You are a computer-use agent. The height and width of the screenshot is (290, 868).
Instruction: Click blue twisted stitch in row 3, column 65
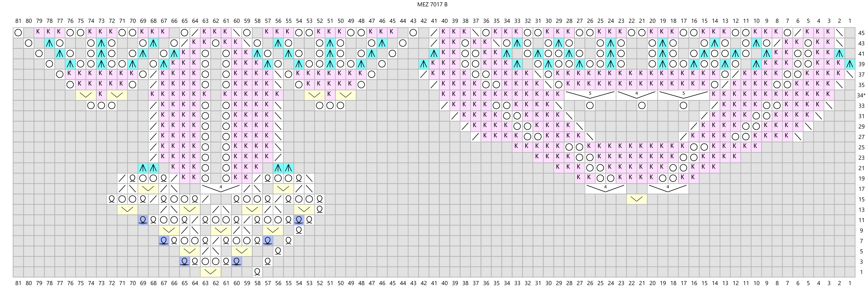pos(184,261)
